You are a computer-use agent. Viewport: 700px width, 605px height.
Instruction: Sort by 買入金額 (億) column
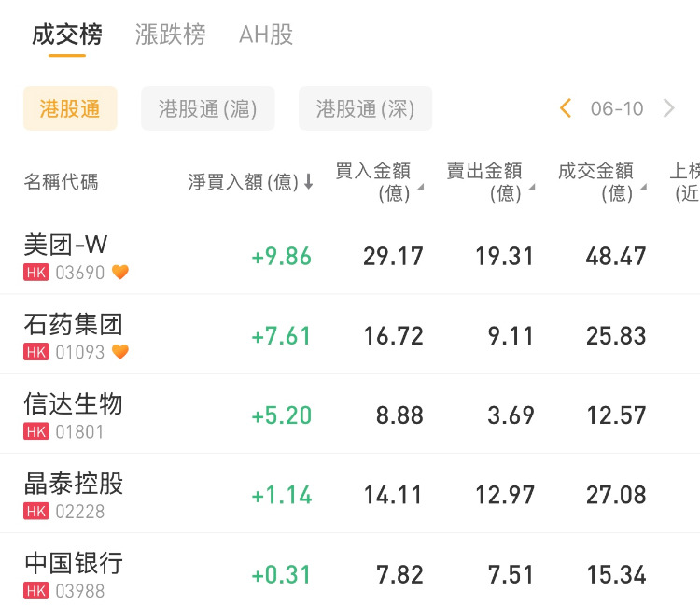(x=379, y=182)
